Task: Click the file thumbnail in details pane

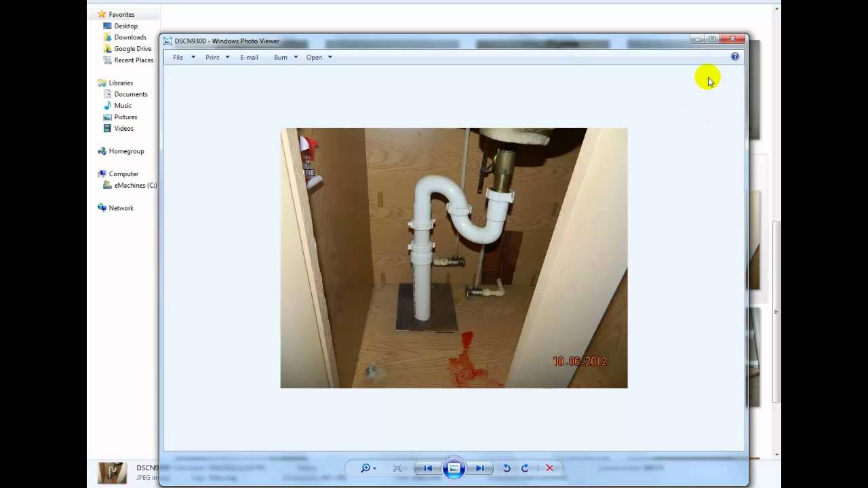Action: 112,473
